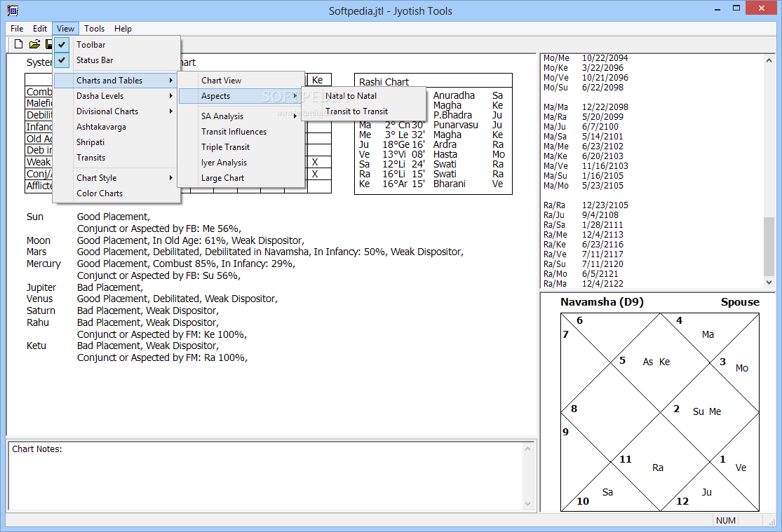Expand the Chart Style submenu
Viewport: 782px width, 532px height.
[x=116, y=177]
